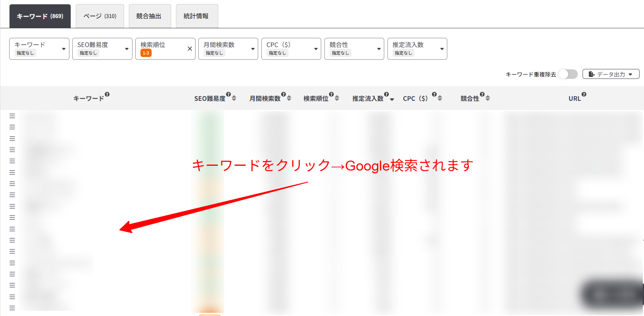The width and height of the screenshot is (644, 316).
Task: Click help icon beside URL column header
Action: (x=584, y=94)
